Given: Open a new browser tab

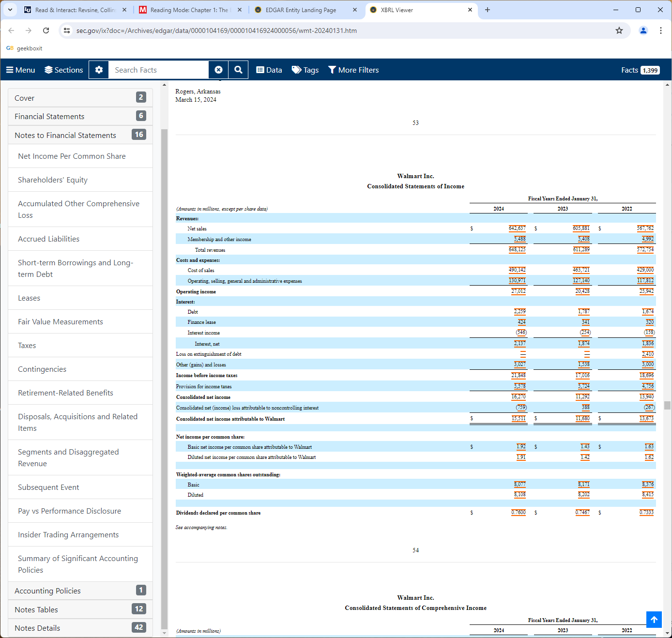Looking at the screenshot, I should (x=488, y=10).
